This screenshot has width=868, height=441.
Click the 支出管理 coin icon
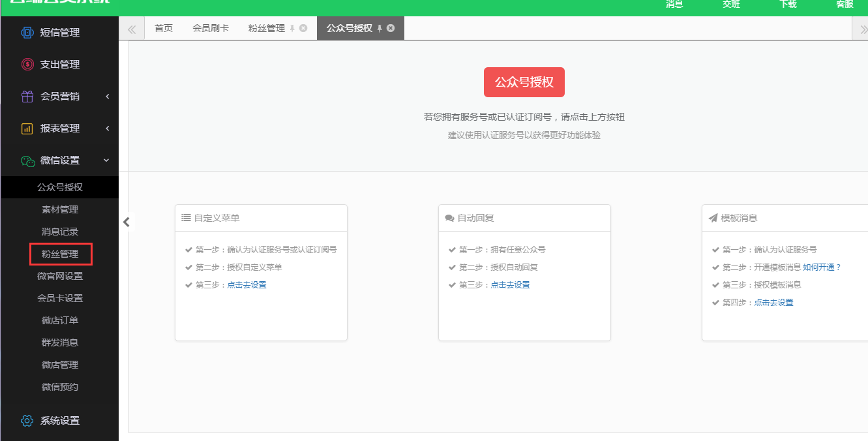tap(27, 65)
